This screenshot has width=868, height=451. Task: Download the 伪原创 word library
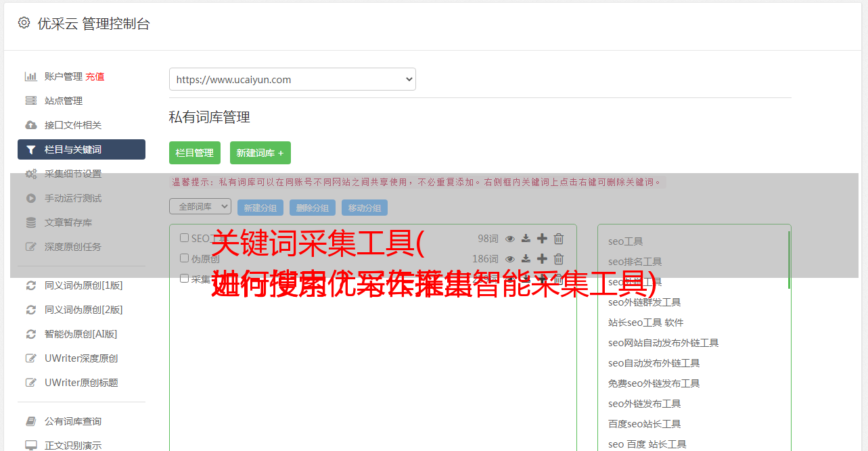tap(526, 259)
